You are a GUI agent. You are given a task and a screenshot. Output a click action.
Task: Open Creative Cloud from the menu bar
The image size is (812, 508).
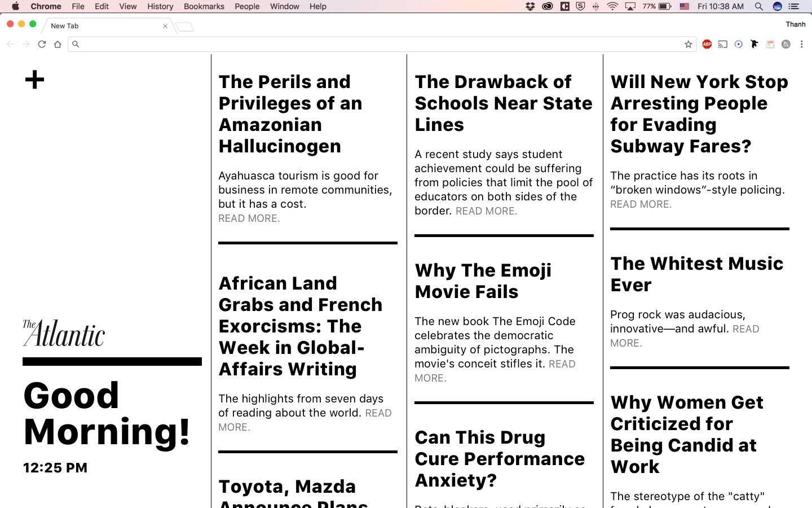547,6
